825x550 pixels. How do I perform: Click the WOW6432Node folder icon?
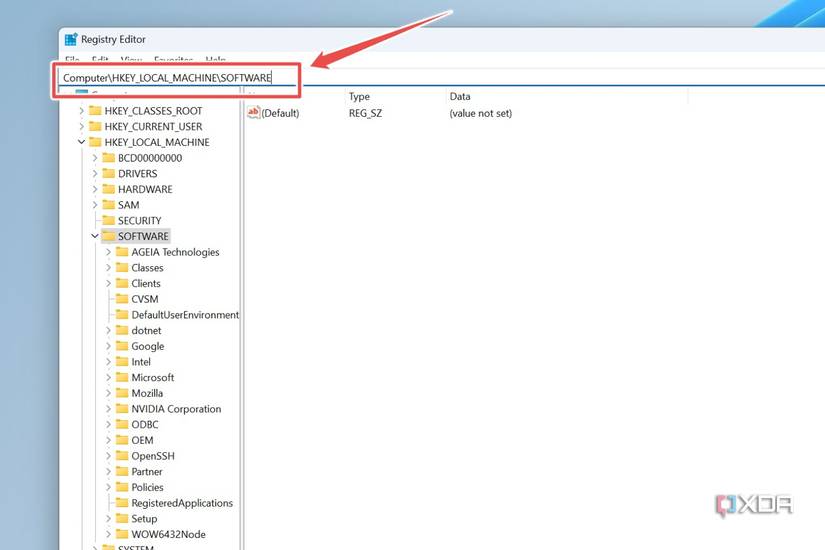coord(122,534)
